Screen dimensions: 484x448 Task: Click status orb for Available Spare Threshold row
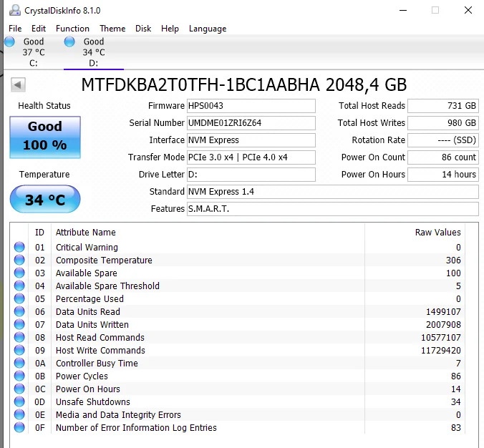19,286
